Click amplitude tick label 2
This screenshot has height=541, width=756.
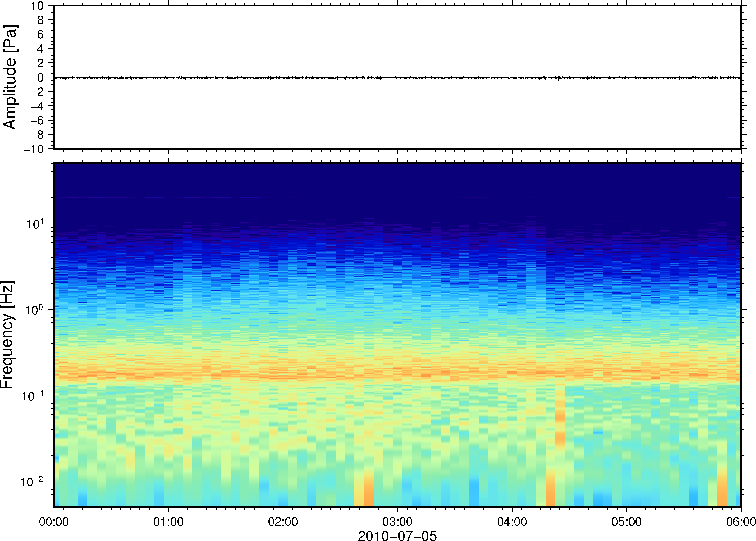point(41,63)
